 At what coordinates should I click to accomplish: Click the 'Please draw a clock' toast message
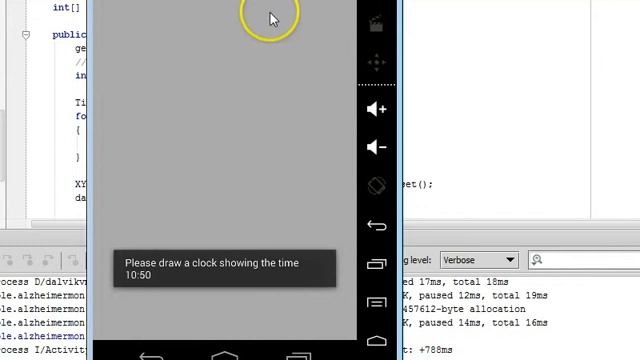click(x=225, y=269)
